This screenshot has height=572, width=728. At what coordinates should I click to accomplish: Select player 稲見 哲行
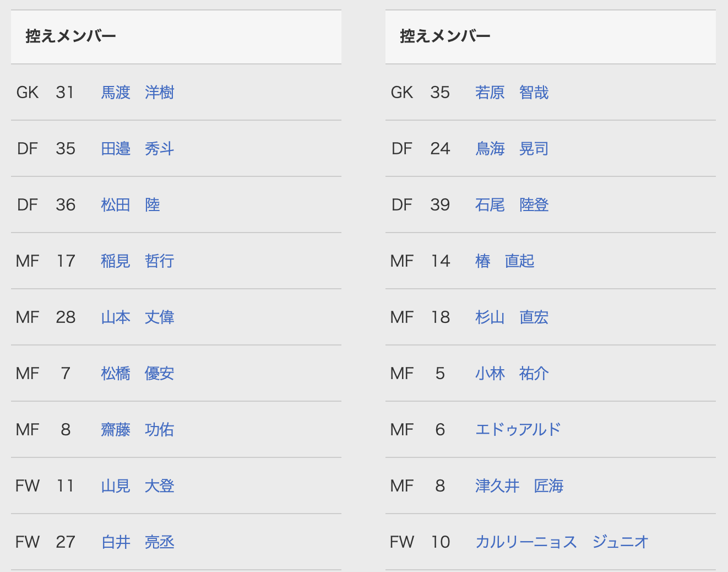click(138, 261)
